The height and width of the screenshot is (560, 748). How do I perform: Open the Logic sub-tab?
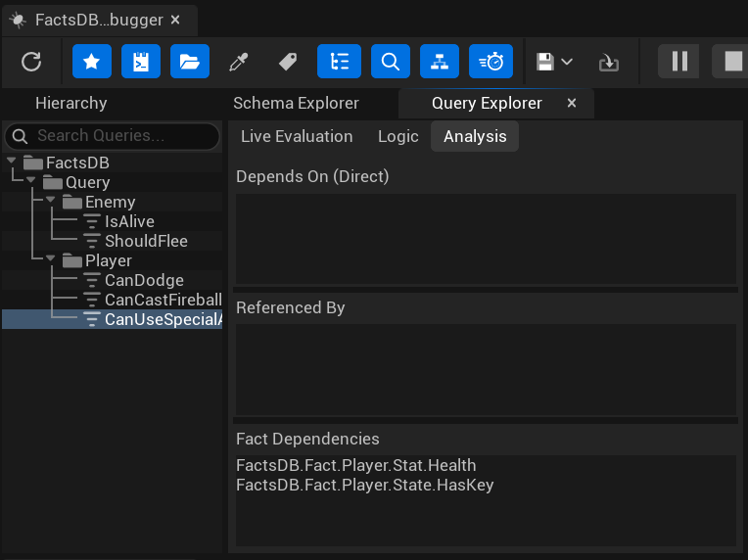pos(398,136)
